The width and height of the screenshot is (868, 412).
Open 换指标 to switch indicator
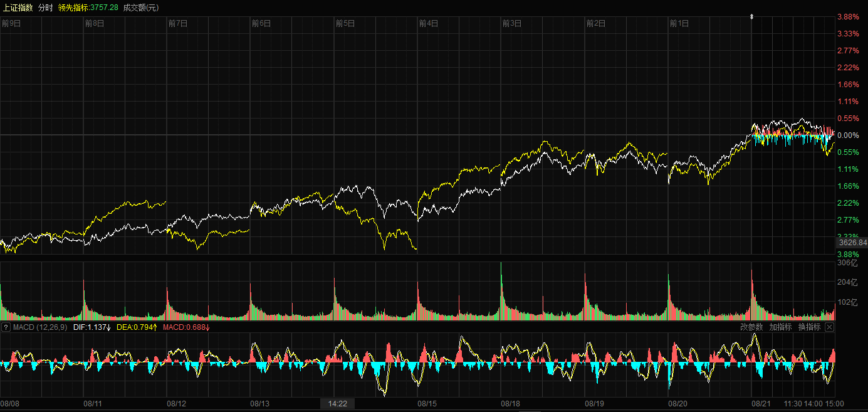tap(809, 327)
